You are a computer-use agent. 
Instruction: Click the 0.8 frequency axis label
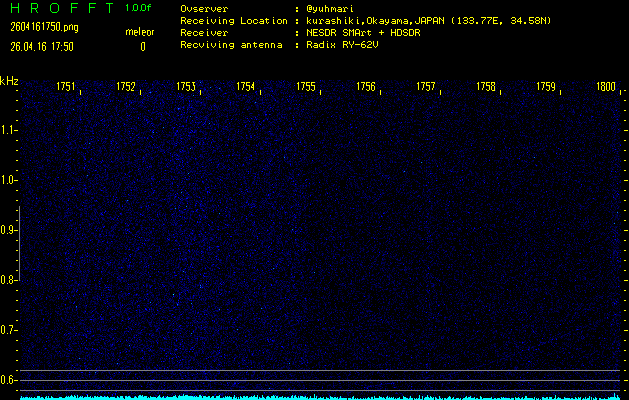coord(9,280)
